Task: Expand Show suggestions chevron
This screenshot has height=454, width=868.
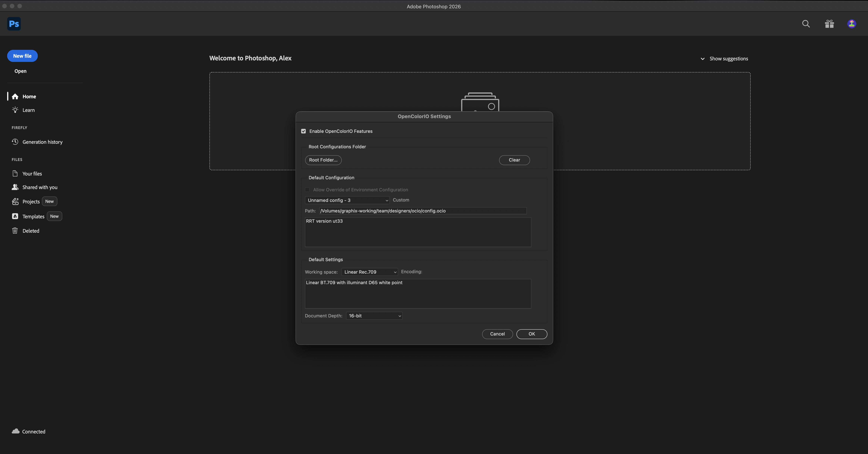Action: 703,59
